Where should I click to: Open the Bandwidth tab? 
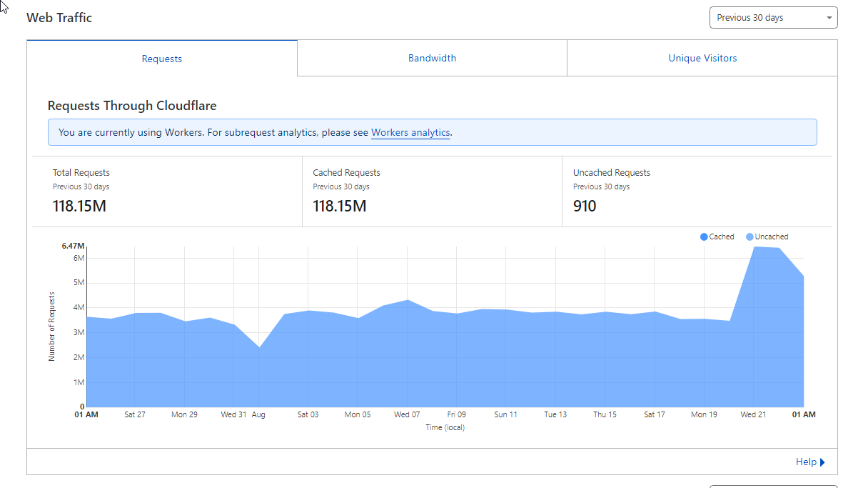click(432, 58)
